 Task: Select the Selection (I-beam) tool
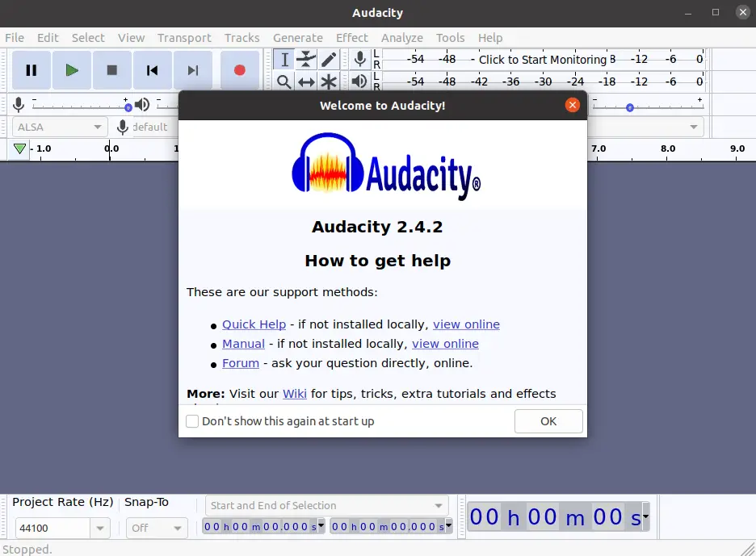point(284,60)
